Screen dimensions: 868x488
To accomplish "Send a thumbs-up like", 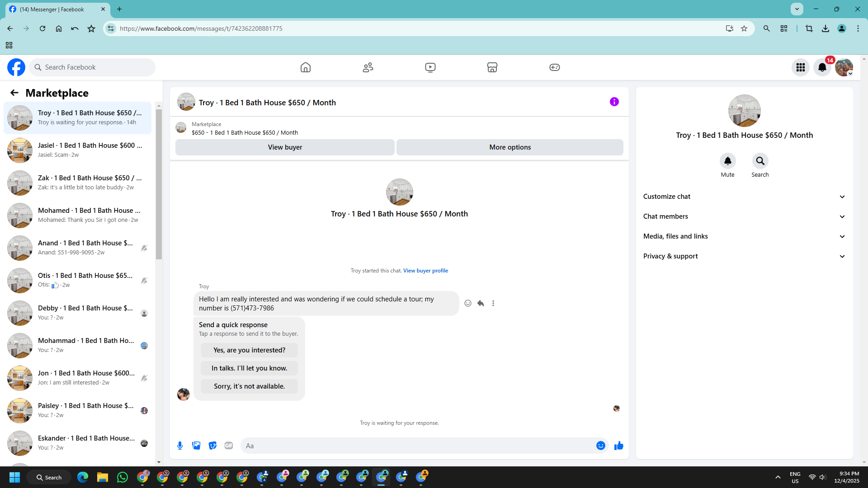I will click(619, 446).
